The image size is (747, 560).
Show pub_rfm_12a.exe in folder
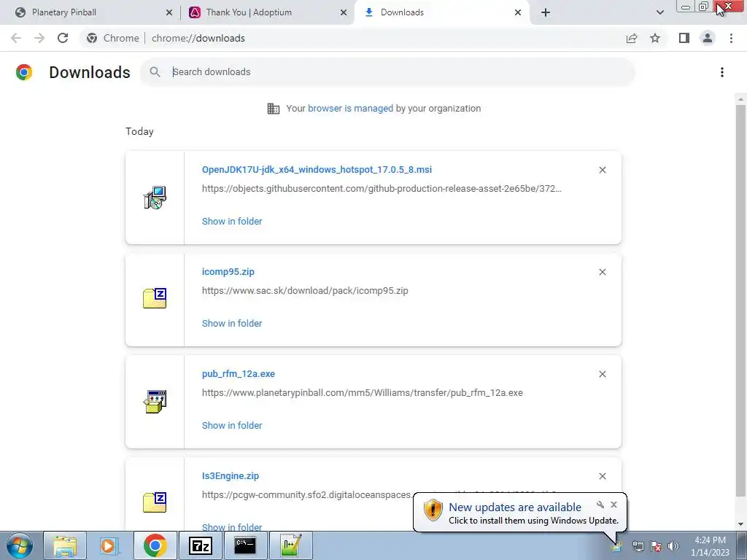tap(232, 426)
